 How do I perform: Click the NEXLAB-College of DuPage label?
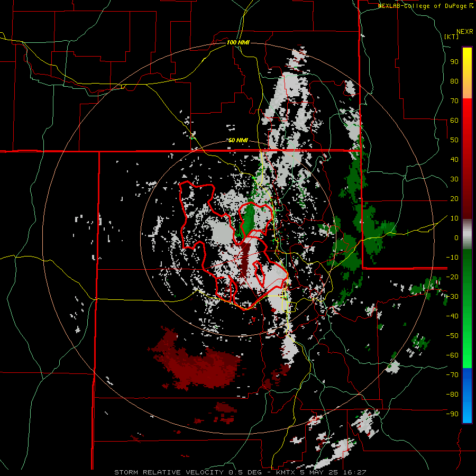click(x=426, y=6)
